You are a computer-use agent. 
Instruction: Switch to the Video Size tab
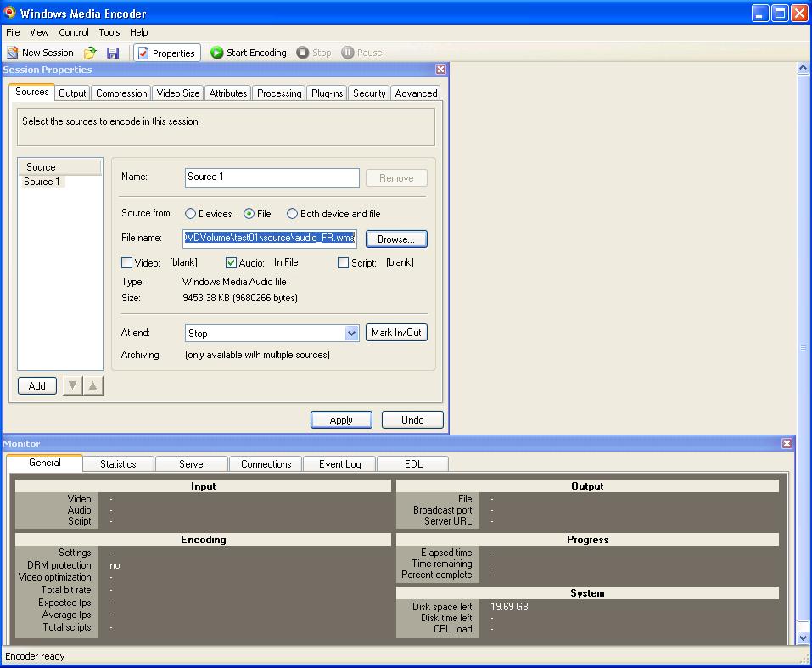178,93
